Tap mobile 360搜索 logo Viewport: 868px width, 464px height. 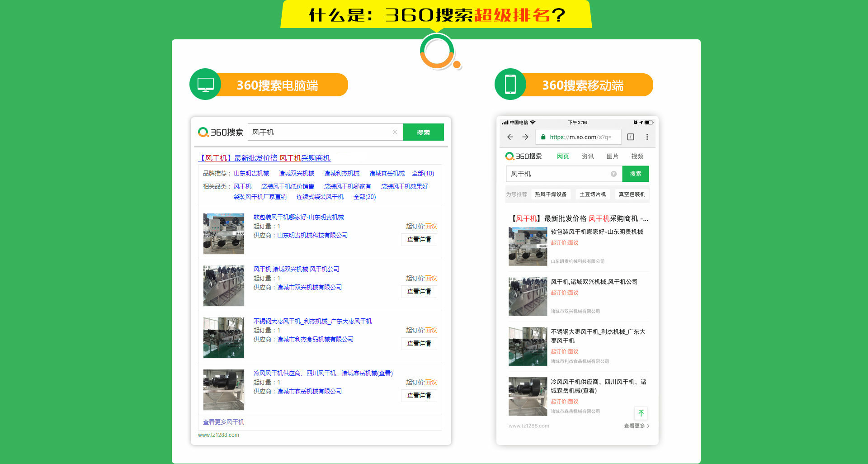click(524, 156)
